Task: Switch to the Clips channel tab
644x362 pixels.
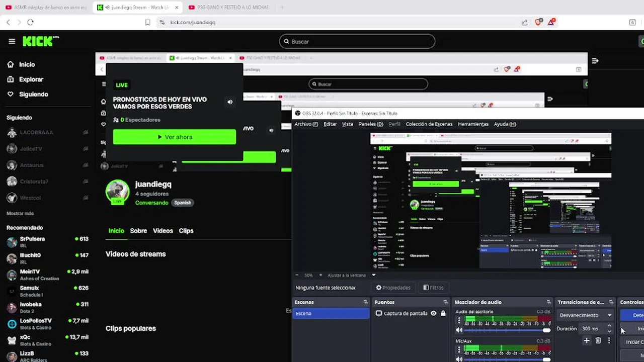Action: 186,231
